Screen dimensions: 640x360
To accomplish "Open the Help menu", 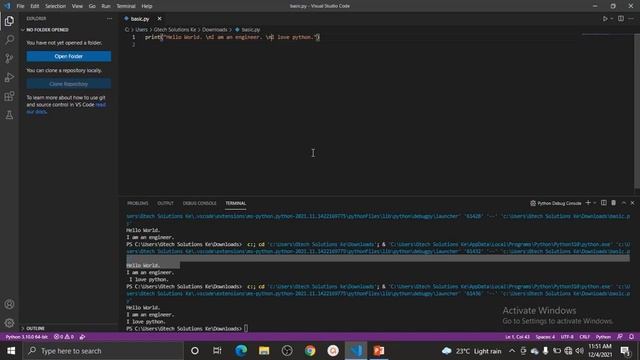I will 147,6.
